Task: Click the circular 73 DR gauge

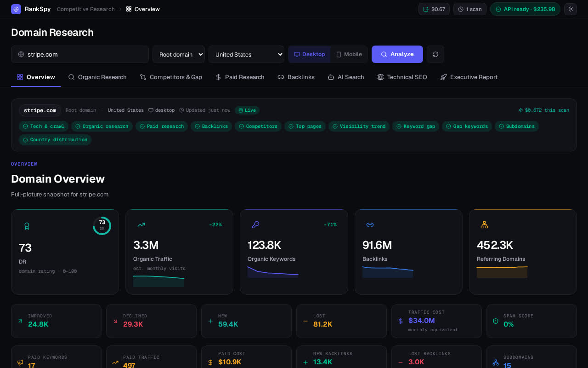Action: (x=102, y=225)
